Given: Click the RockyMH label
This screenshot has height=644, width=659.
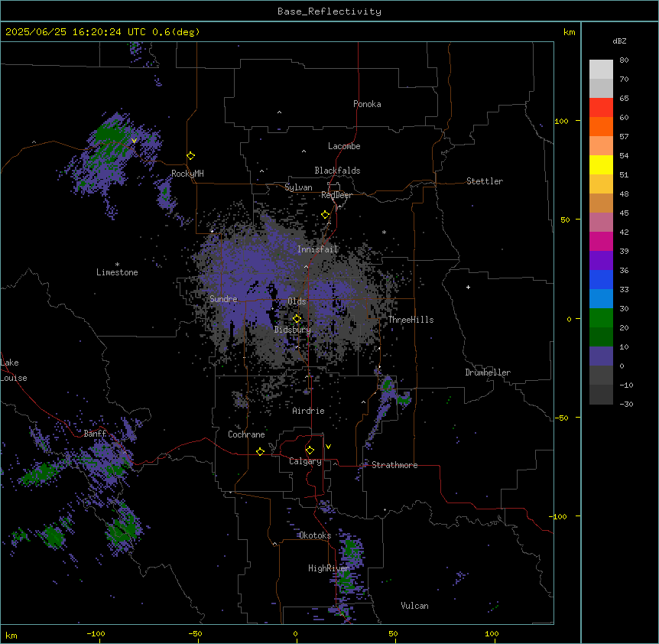Looking at the screenshot, I should click(x=187, y=174).
